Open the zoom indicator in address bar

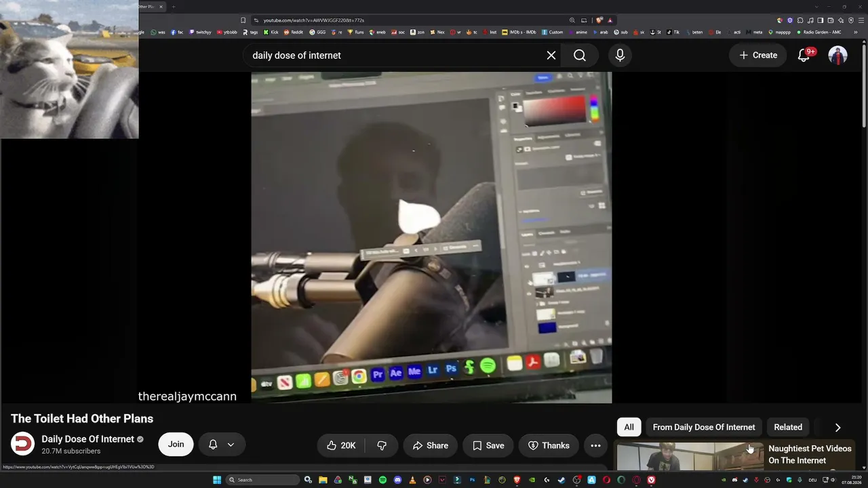click(572, 20)
